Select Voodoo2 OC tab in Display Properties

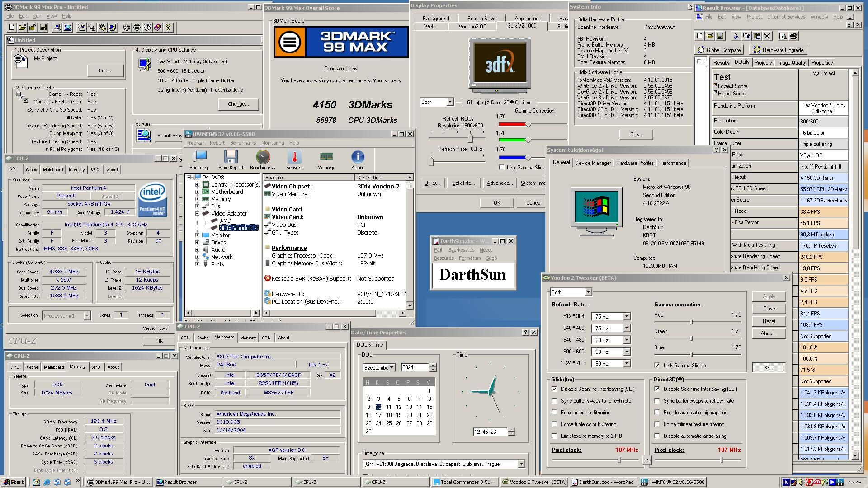[x=472, y=27]
